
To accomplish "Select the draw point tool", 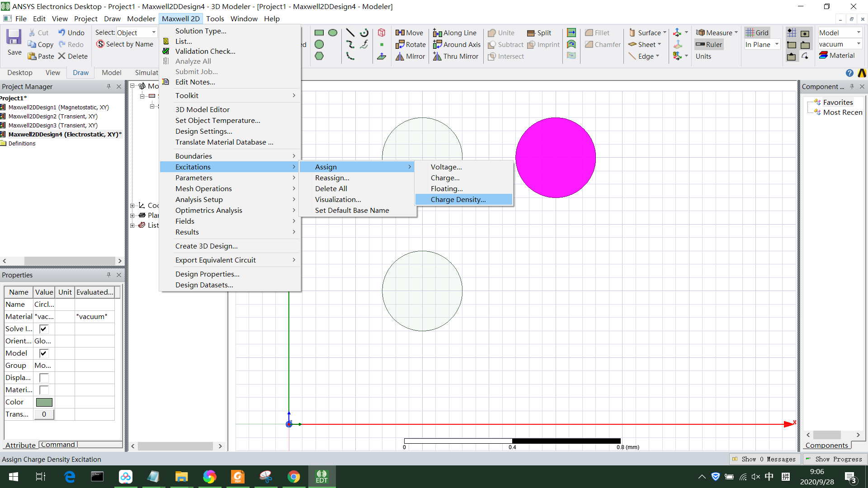I will pos(382,44).
